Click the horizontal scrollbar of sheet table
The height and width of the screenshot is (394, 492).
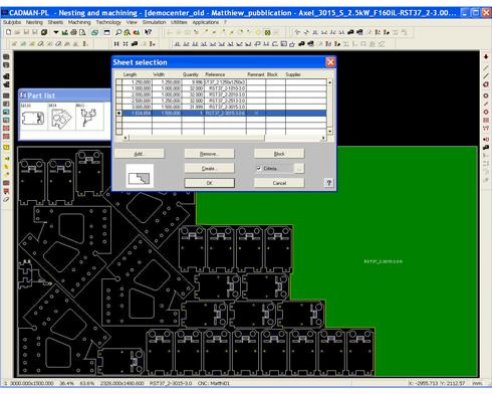224,138
